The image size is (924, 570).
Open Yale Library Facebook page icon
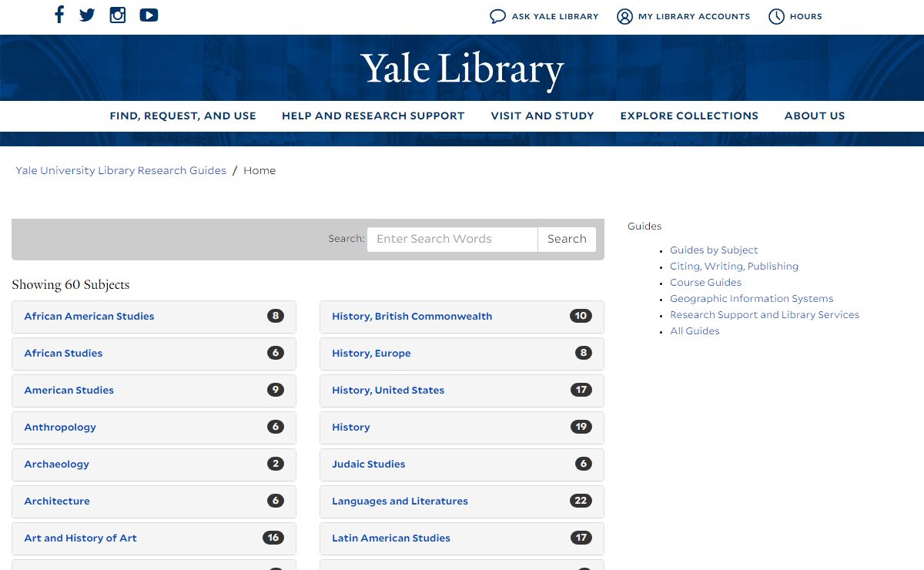pyautogui.click(x=59, y=15)
